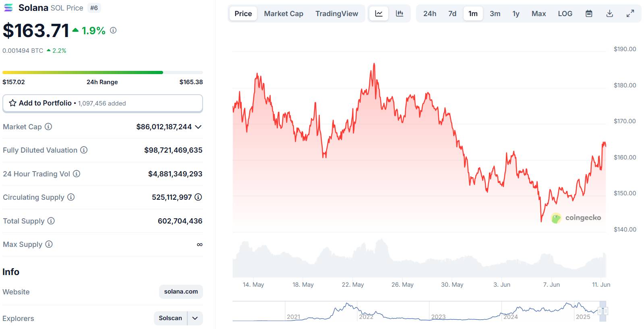Click info icon next to Max Supply

point(49,244)
